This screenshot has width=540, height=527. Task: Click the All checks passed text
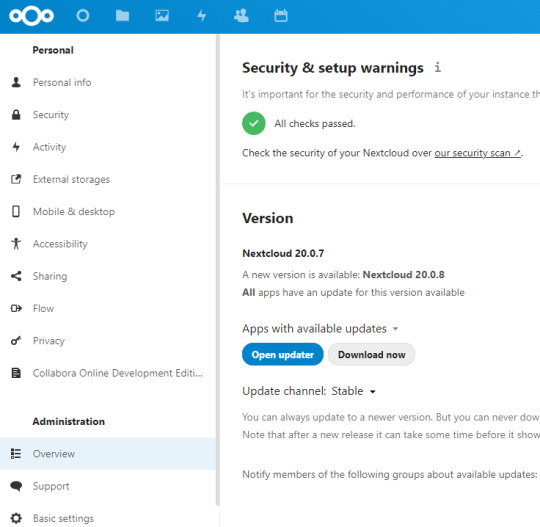point(315,123)
